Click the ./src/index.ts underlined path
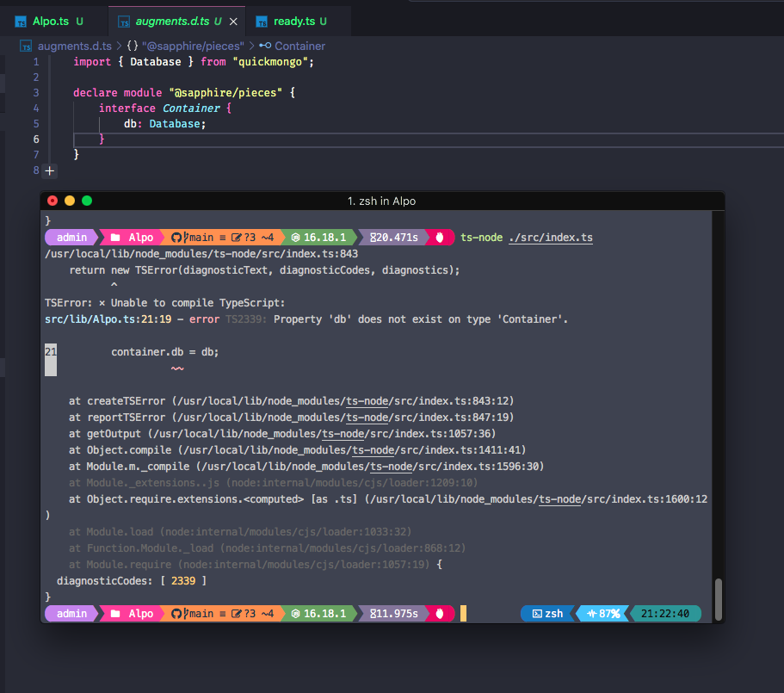 click(x=551, y=238)
